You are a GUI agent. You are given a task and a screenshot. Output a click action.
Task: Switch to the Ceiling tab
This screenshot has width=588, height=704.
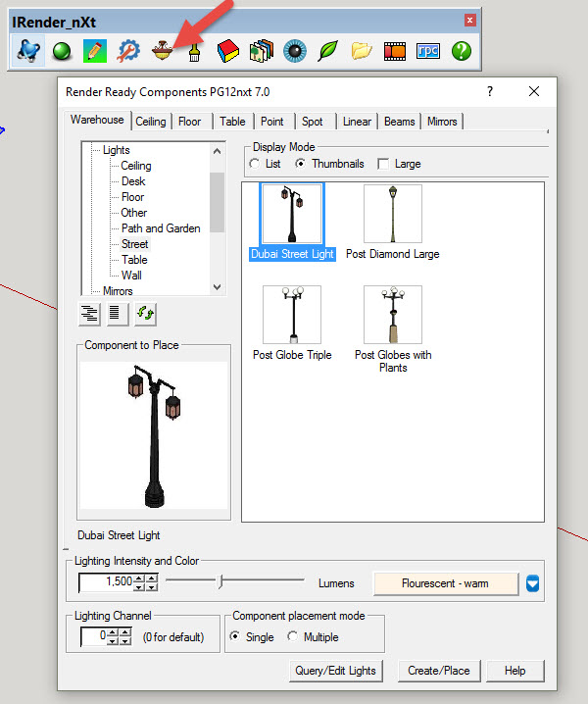coord(151,122)
